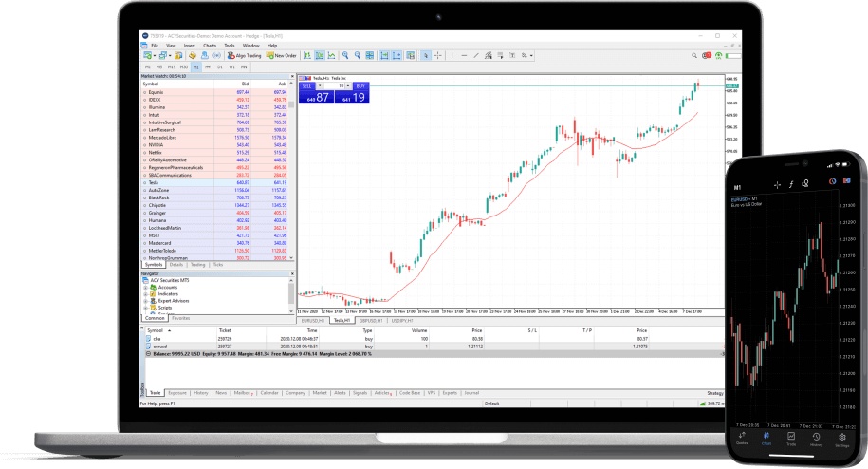Image resolution: width=868 pixels, height=469 pixels.
Task: Open the New Chart toolbar icon
Action: (147, 55)
